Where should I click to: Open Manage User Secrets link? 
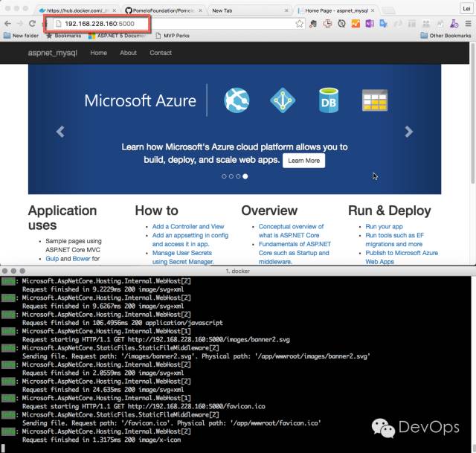[x=183, y=257]
